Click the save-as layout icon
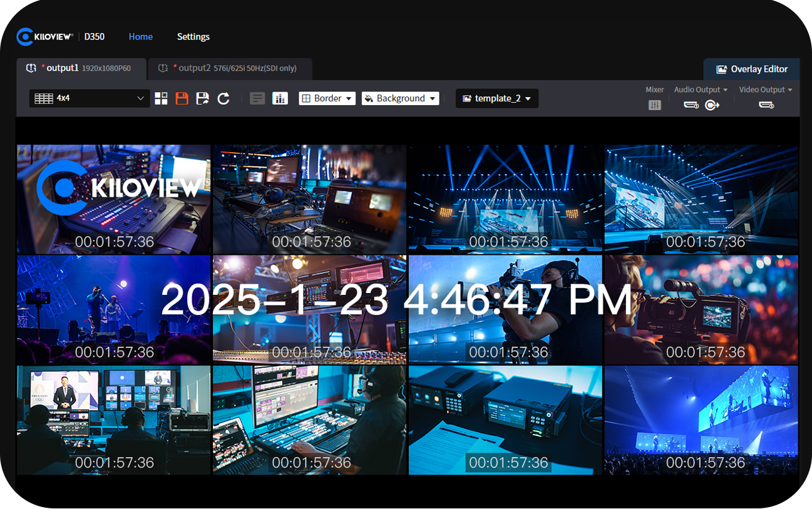This screenshot has width=812, height=509. point(203,98)
